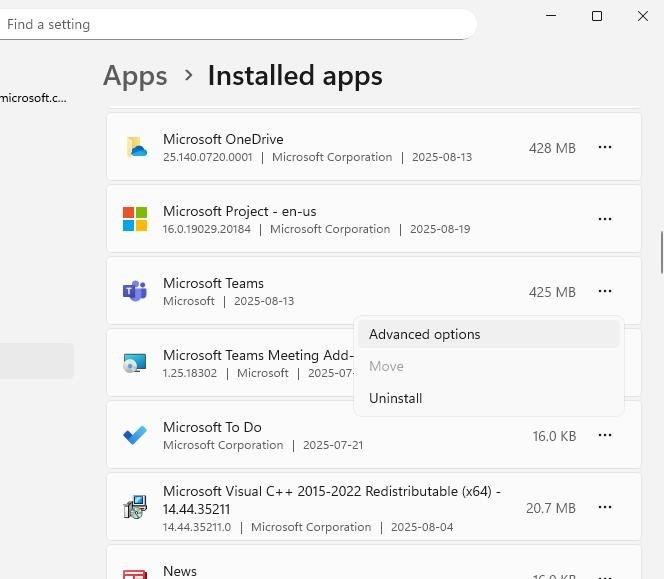Click the Microsoft Project app icon
This screenshot has width=664, height=579.
pyautogui.click(x=135, y=219)
